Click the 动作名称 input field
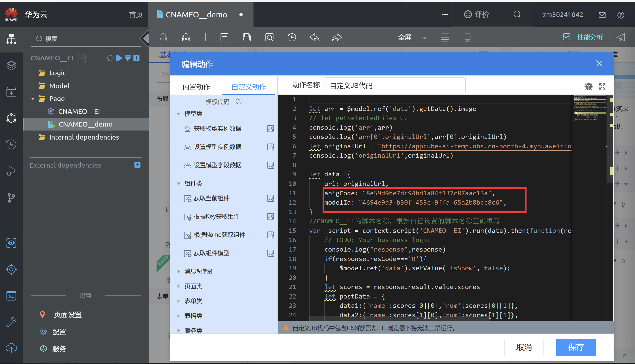The width and height of the screenshot is (635, 364). 394,86
